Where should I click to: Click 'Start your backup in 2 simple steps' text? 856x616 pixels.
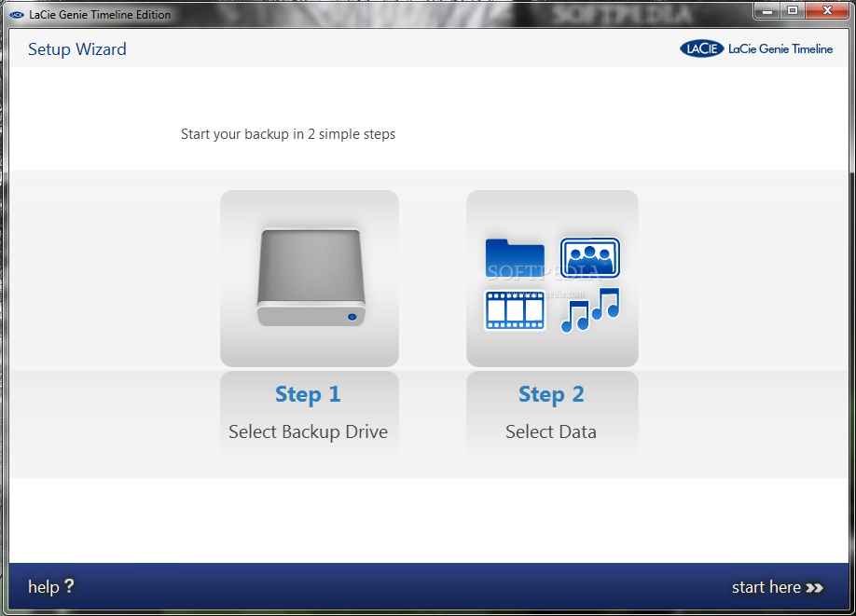(x=288, y=134)
